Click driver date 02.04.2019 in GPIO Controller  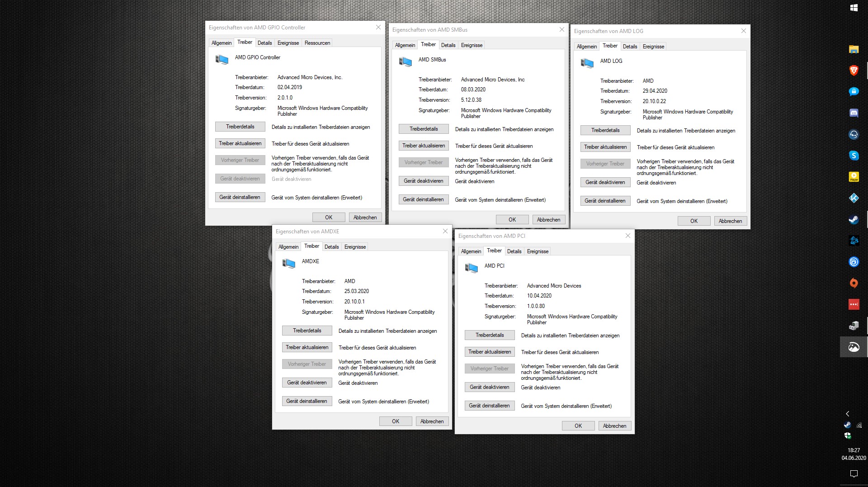click(290, 87)
